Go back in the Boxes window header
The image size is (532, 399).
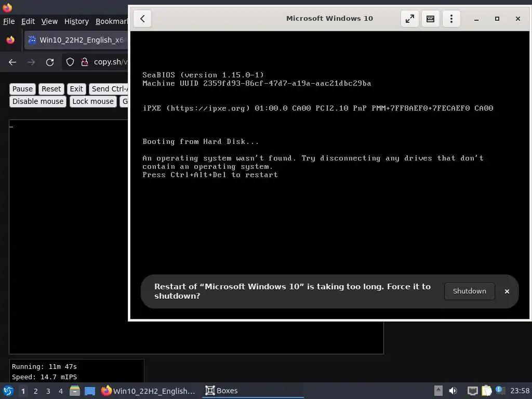(x=142, y=19)
